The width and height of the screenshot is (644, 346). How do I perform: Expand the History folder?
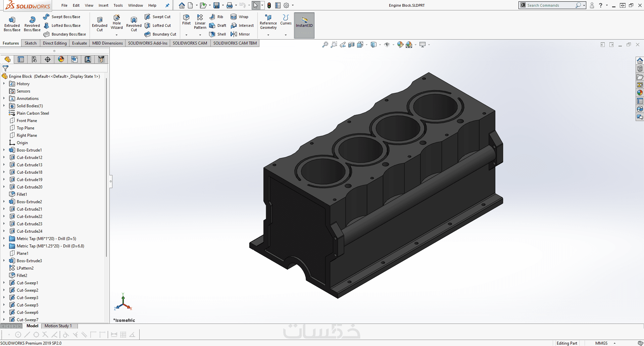4,84
